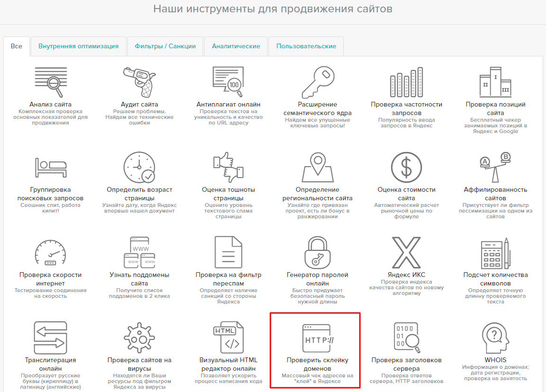Image resolution: width=546 pixels, height=392 pixels.
Task: Open the virus icon for Проверка сайтов на вирусы
Action: pyautogui.click(x=139, y=338)
